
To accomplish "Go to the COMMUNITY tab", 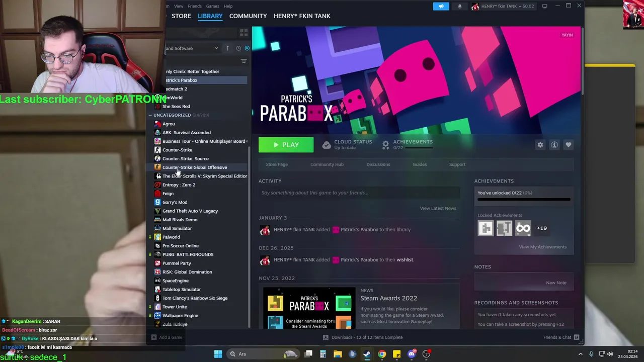I will click(x=248, y=16).
